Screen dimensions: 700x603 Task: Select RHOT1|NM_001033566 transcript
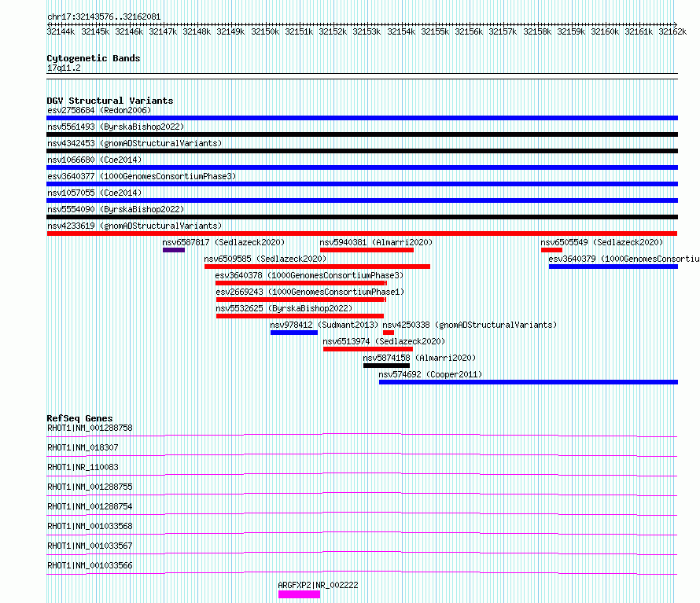click(x=90, y=565)
